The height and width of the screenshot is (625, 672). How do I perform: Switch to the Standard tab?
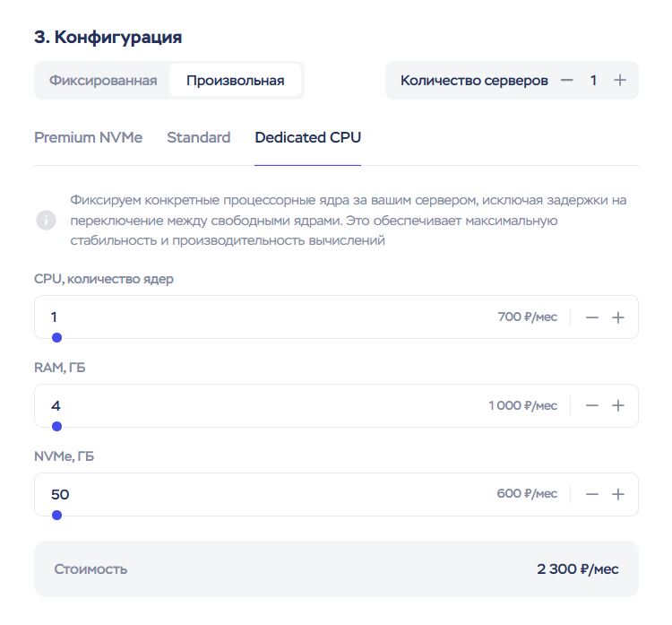198,137
